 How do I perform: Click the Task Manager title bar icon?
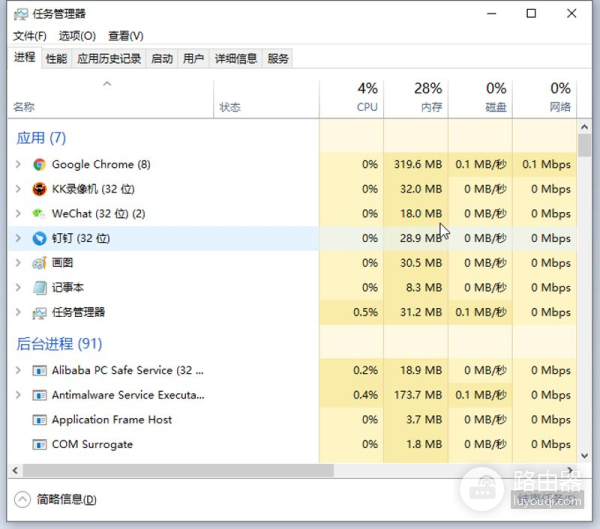click(x=21, y=14)
